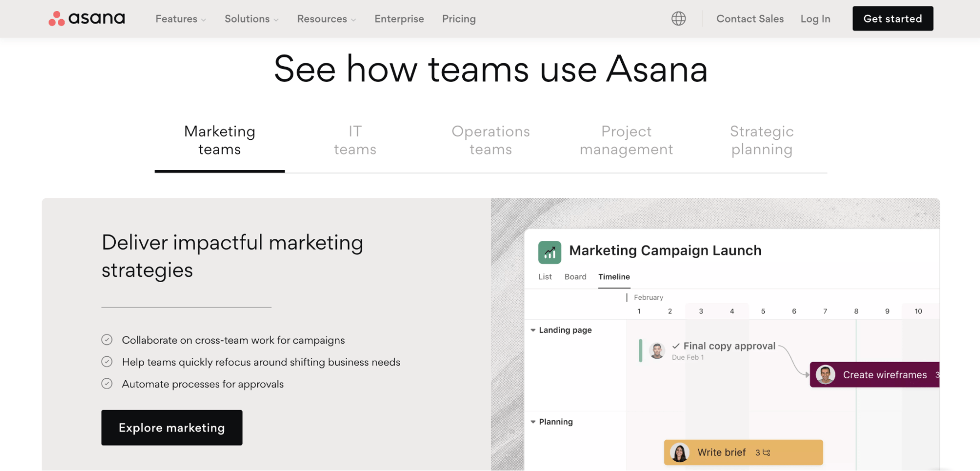Screen dimensions: 980x471
Task: Select the Marketing teams tab
Action: click(x=220, y=140)
